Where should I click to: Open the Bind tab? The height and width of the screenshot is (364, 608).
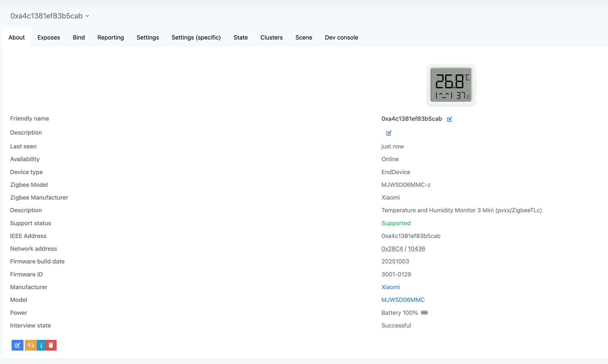coord(79,37)
